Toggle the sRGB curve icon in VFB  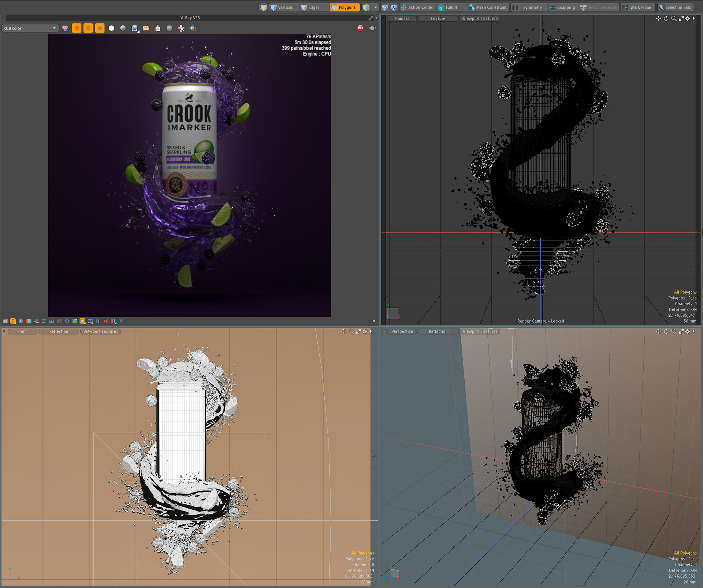point(83,321)
